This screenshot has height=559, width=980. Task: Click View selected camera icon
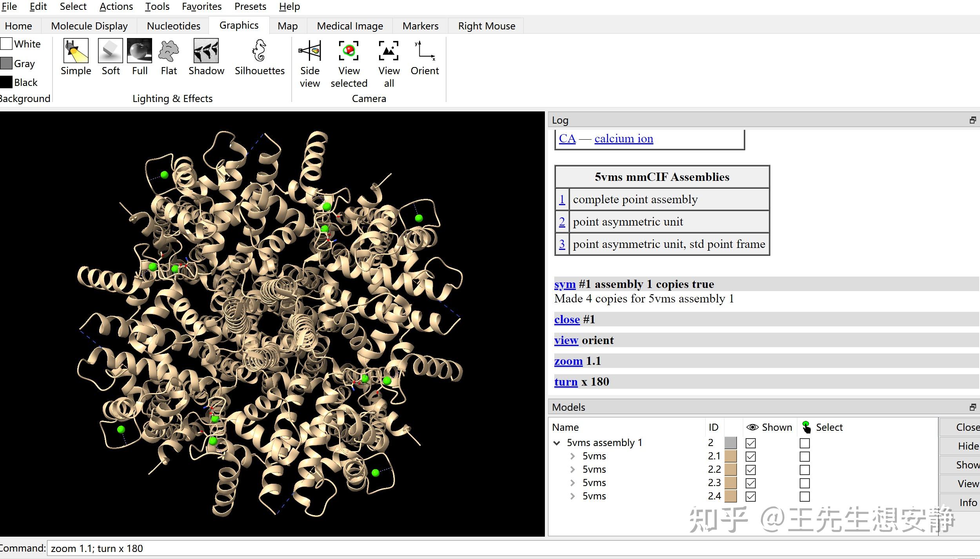pos(348,51)
